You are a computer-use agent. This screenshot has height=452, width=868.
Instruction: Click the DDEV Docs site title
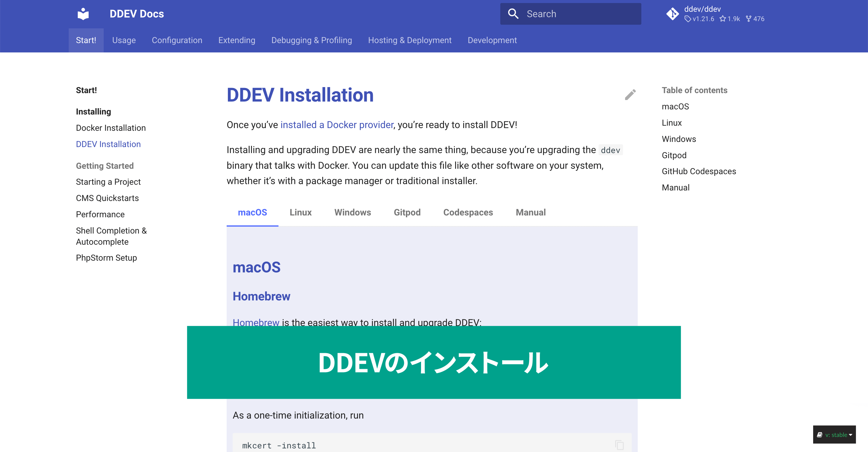[137, 14]
